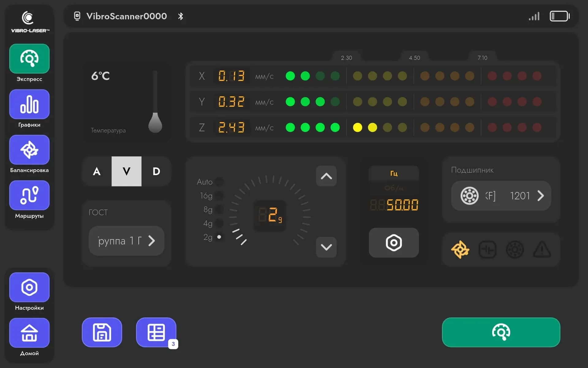The height and width of the screenshot is (368, 588).
Task: Switch to the D displacement tab
Action: [156, 171]
